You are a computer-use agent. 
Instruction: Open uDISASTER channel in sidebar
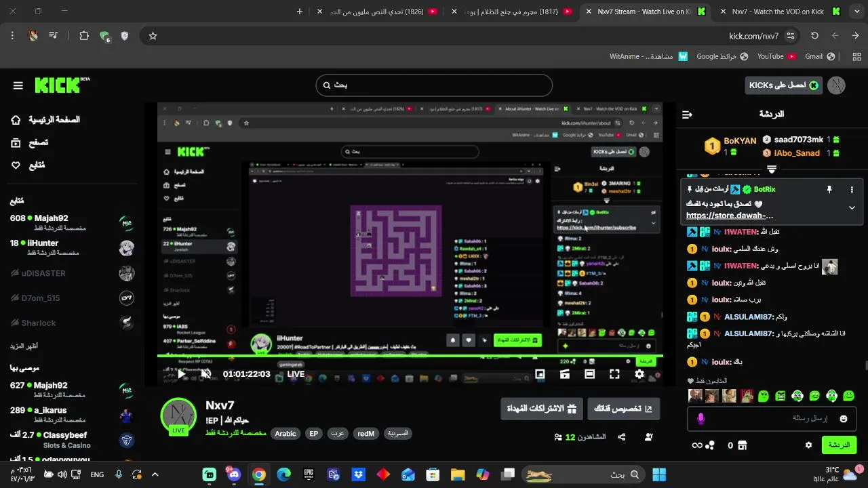tap(72, 273)
